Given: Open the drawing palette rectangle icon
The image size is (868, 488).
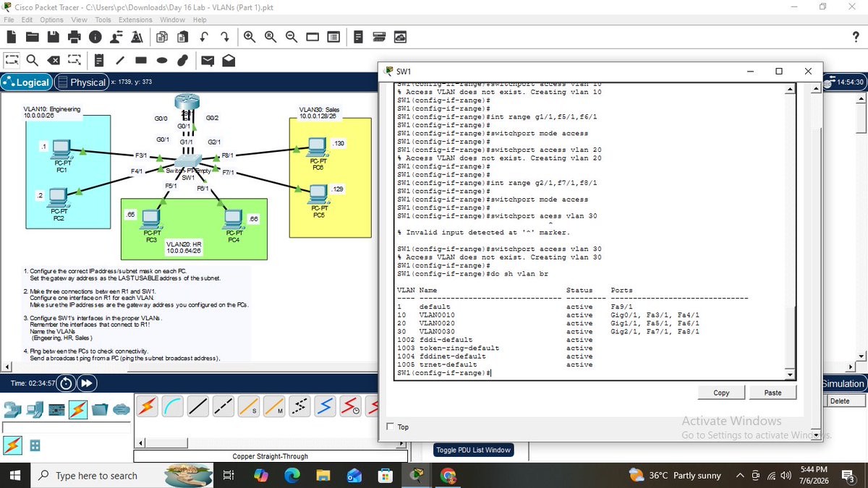Looking at the screenshot, I should pyautogui.click(x=312, y=36).
